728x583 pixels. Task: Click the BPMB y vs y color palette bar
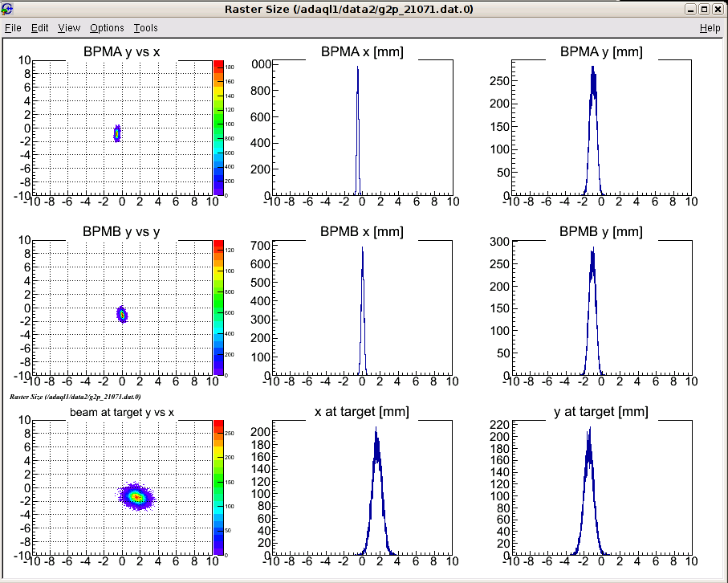(218, 308)
